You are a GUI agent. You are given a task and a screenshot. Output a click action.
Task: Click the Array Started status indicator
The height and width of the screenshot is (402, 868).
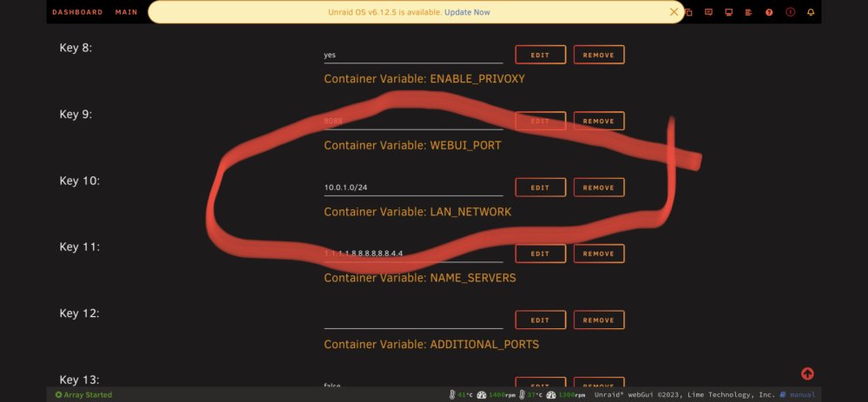click(x=83, y=395)
